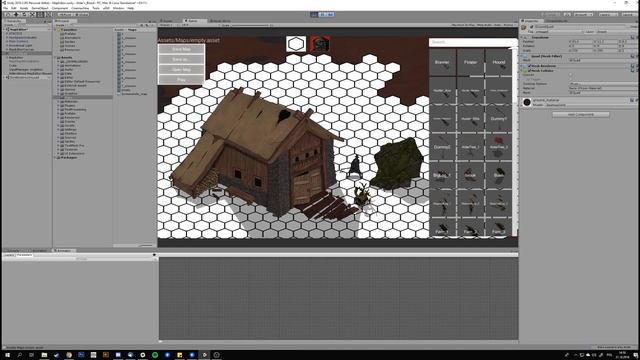640x360 pixels.
Task: Select the red tile brush icon
Action: coord(320,44)
